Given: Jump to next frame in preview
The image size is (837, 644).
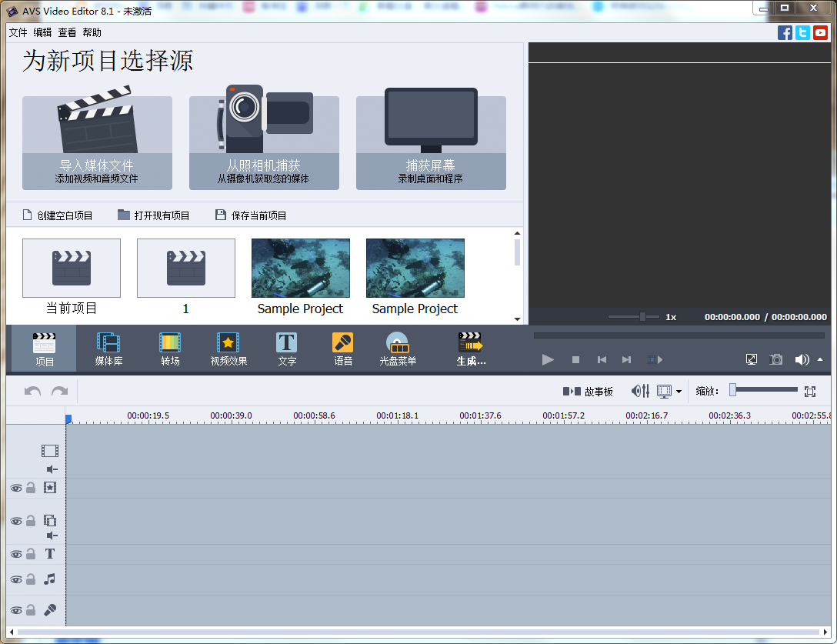Looking at the screenshot, I should [x=627, y=360].
